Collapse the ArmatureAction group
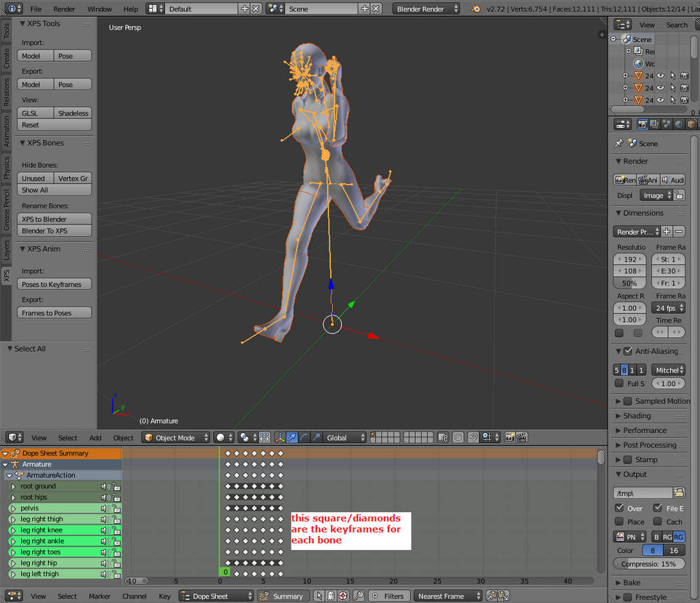This screenshot has width=700, height=603. (x=9, y=475)
